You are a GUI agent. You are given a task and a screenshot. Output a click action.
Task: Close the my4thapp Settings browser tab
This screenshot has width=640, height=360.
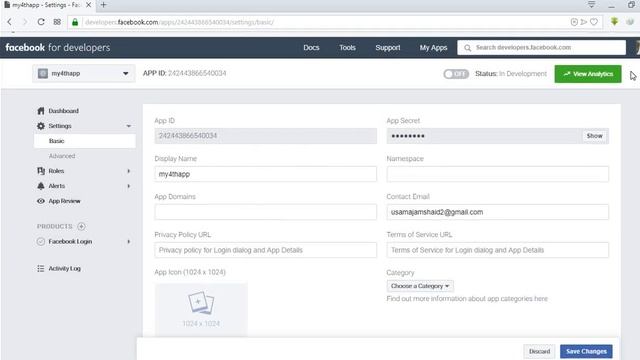[88, 5]
